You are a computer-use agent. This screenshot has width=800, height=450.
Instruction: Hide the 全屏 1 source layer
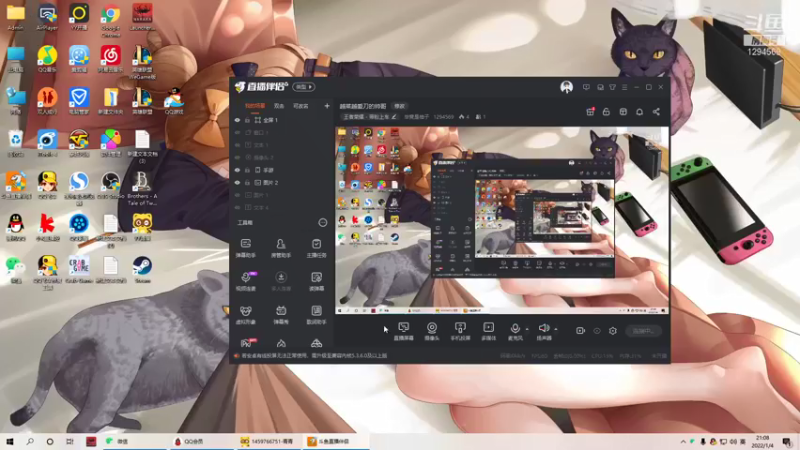tap(237, 120)
